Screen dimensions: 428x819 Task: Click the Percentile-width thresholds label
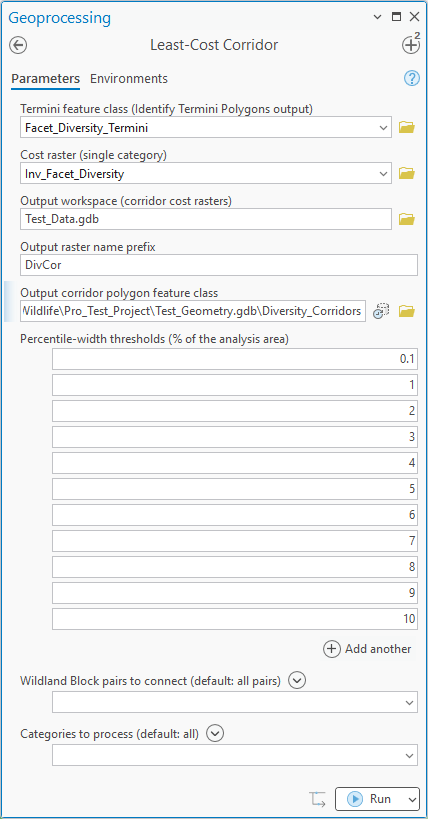click(x=155, y=339)
